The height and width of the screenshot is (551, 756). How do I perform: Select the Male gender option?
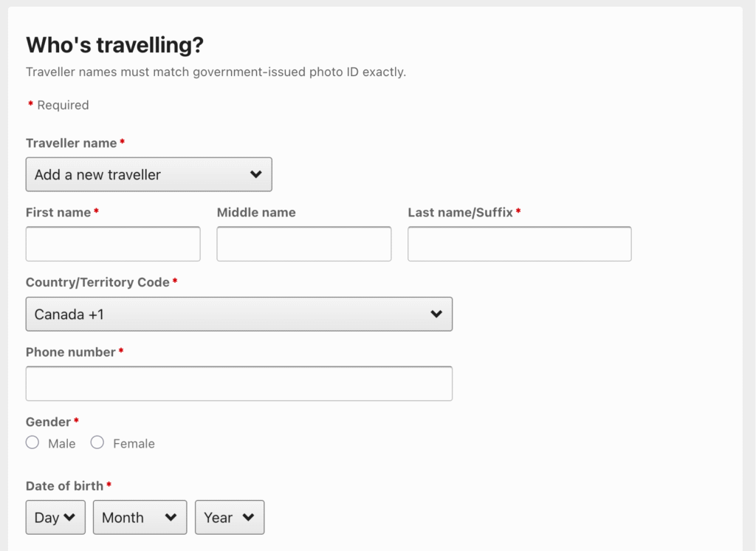(x=32, y=442)
